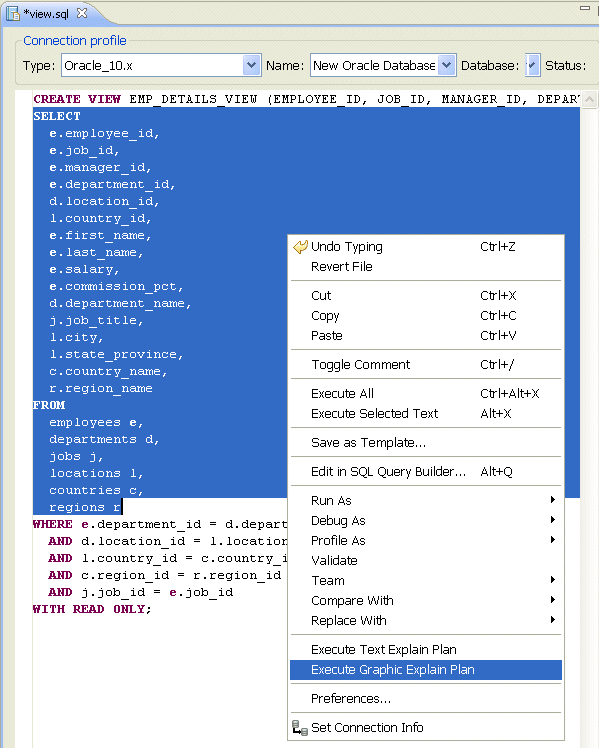Click the FROM keyword line

[49, 405]
